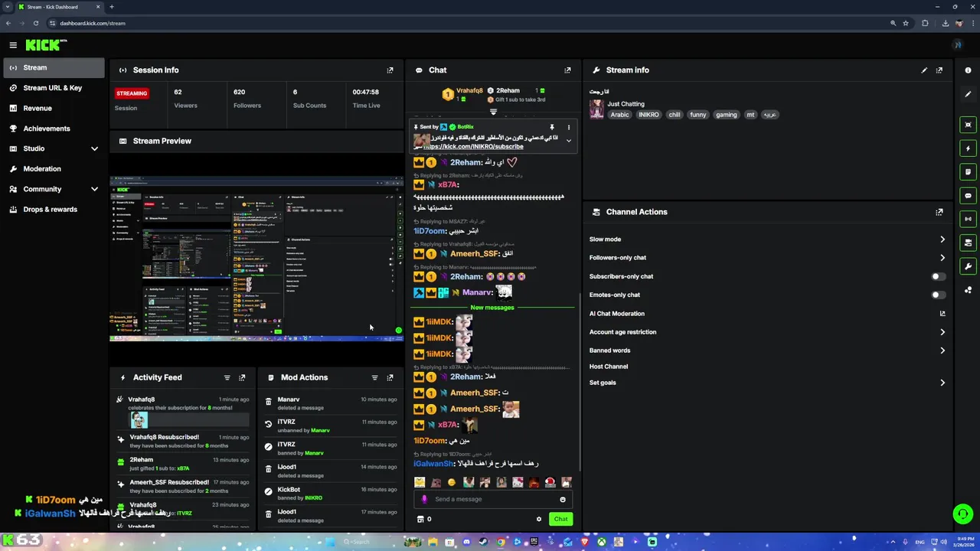Toggle the lightning activity widget in right sidebar
The height and width of the screenshot is (551, 980).
click(968, 148)
